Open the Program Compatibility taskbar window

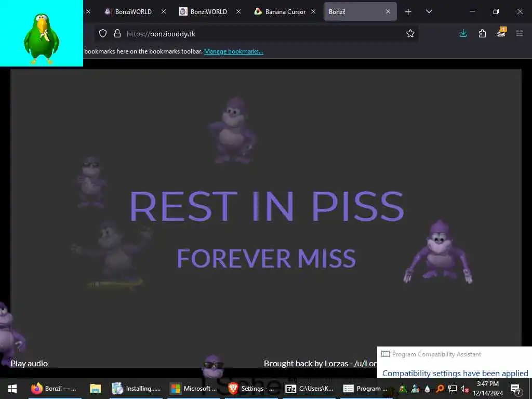[x=366, y=389]
